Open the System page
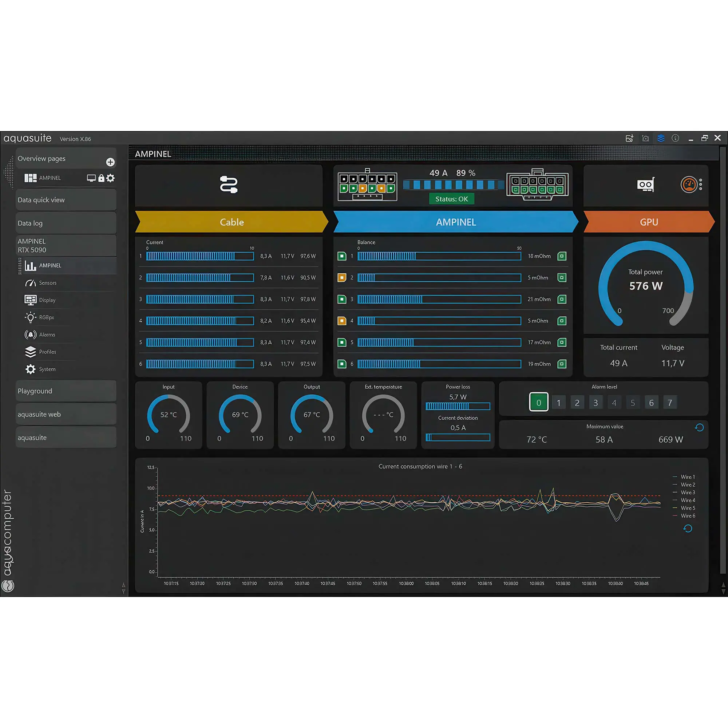This screenshot has width=728, height=728. [x=47, y=369]
